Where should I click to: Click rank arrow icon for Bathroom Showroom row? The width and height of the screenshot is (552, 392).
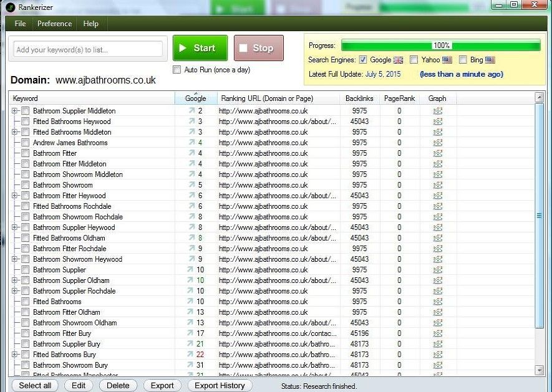pyautogui.click(x=191, y=184)
